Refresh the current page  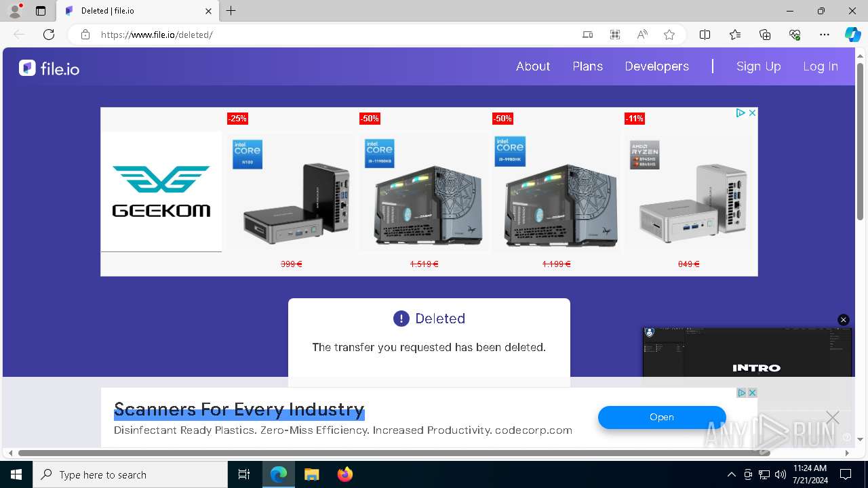pyautogui.click(x=49, y=35)
